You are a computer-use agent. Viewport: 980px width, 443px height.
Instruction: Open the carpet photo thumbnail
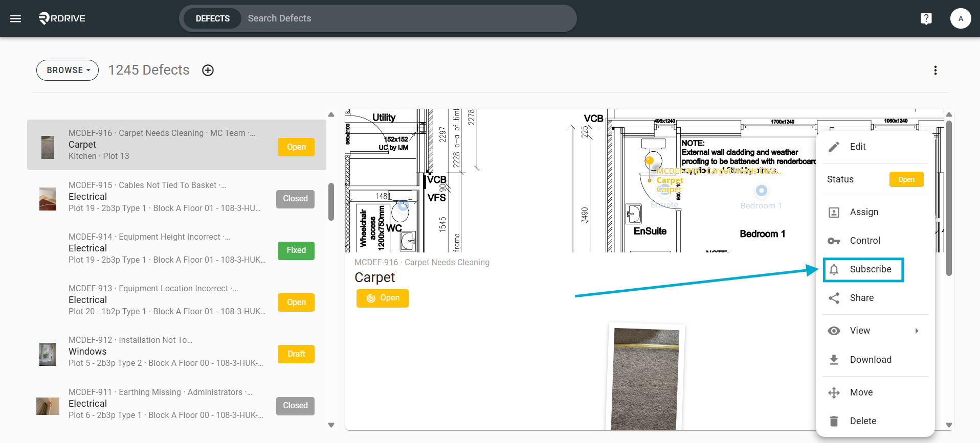point(645,379)
